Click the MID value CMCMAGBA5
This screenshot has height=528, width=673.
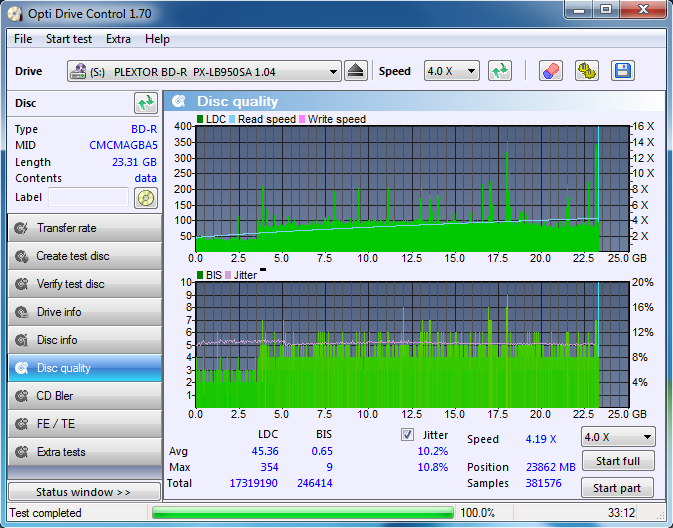123,146
